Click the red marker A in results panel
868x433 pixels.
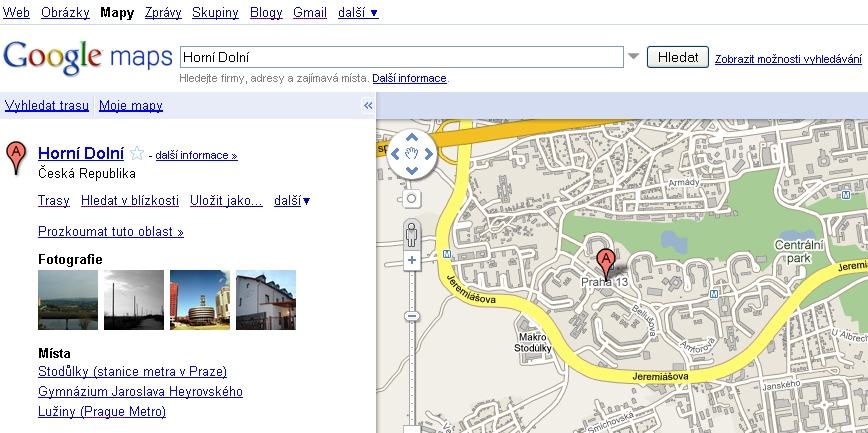(x=16, y=157)
